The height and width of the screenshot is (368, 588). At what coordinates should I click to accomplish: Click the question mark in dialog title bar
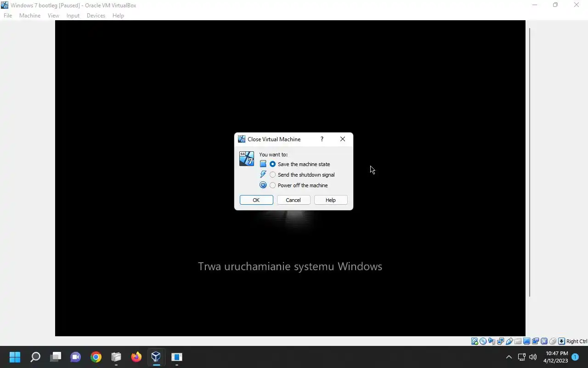pos(322,139)
